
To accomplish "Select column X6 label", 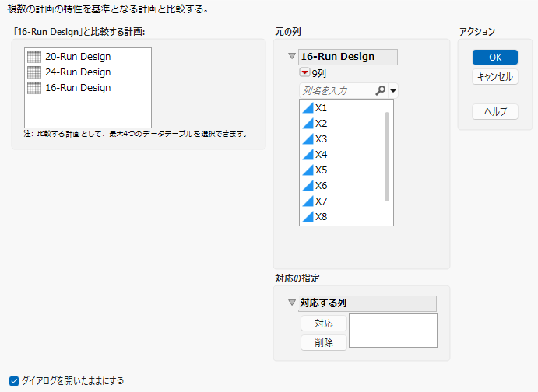I will coord(321,186).
